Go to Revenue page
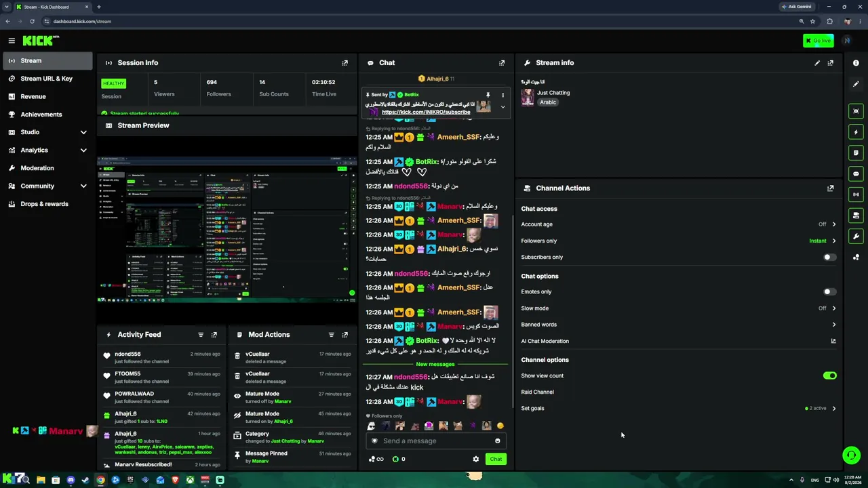 tap(47, 96)
